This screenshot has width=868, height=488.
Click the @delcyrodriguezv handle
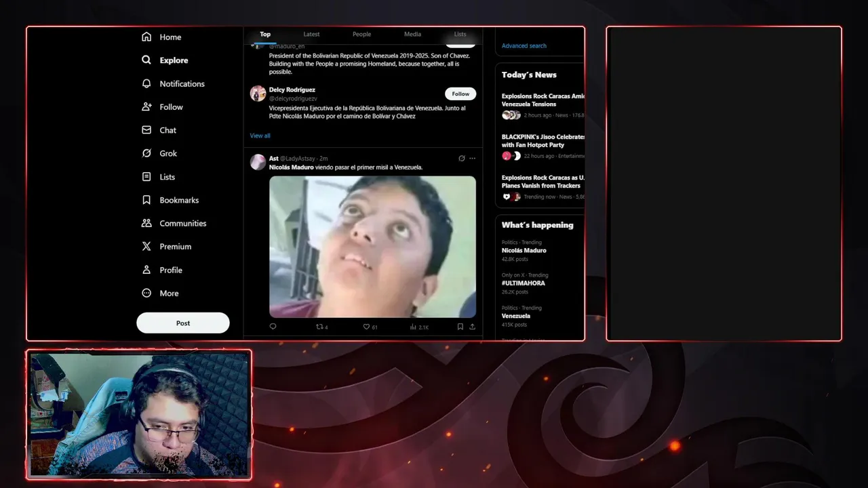[x=293, y=99]
